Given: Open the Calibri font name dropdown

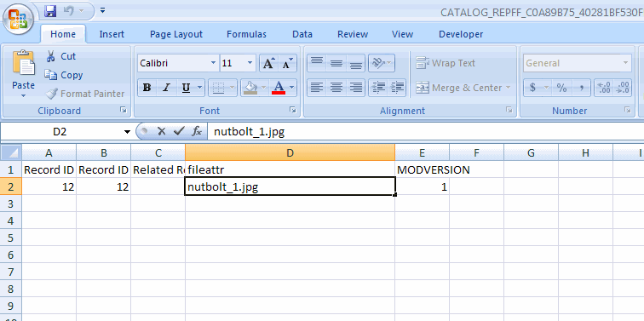Looking at the screenshot, I should tap(213, 63).
